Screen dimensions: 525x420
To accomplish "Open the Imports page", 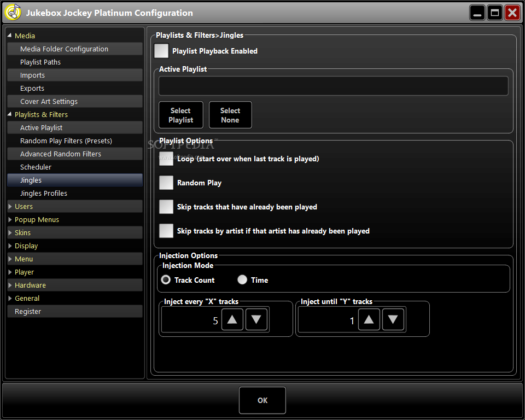I will point(75,75).
